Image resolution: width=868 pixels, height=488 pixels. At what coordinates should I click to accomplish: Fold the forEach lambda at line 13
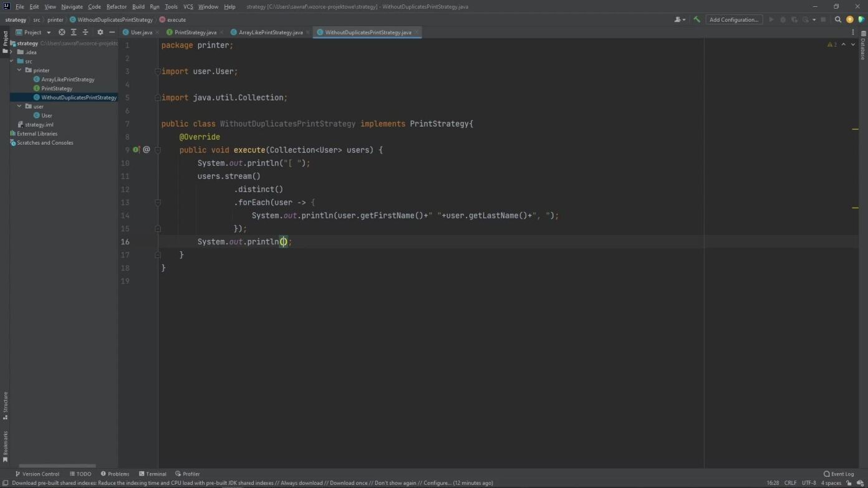[158, 203]
